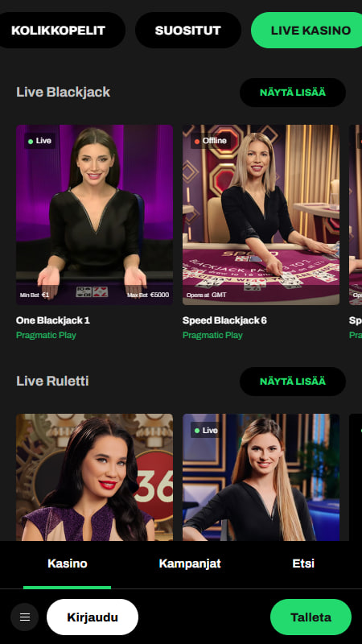Show more Live Blackjack games with Näytä lisää
362x644 pixels.
[293, 93]
